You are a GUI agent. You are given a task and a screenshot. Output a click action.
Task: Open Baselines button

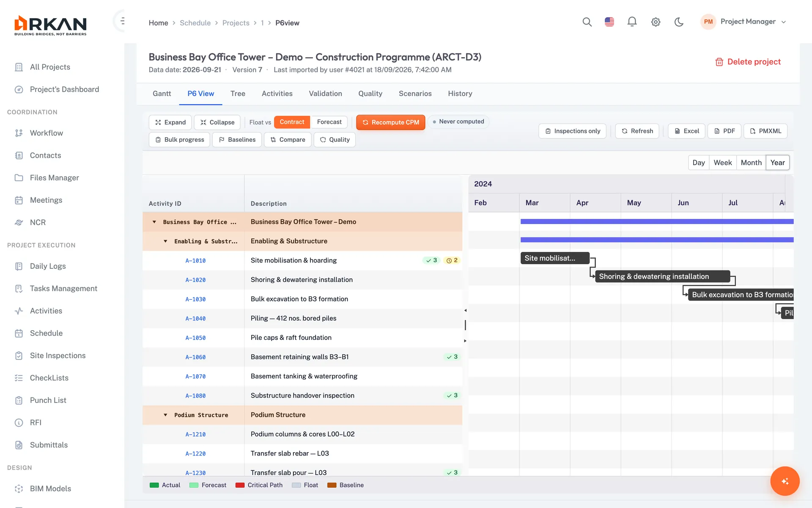236,140
